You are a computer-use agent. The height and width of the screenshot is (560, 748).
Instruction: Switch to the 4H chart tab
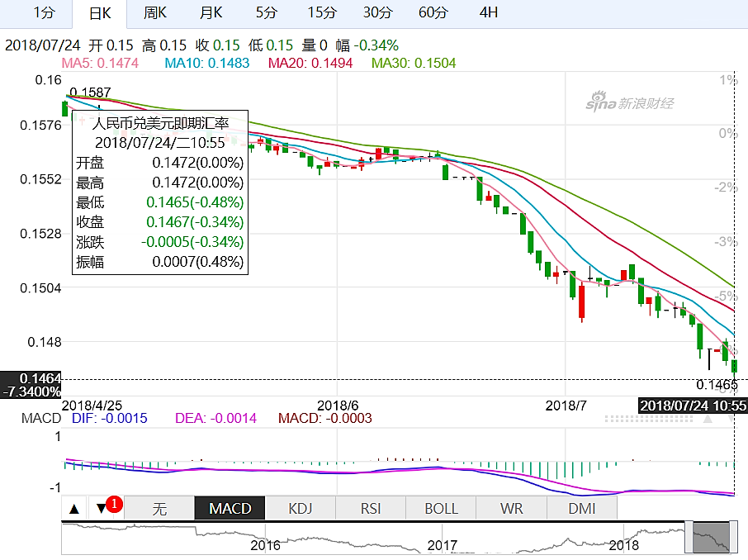pos(489,12)
